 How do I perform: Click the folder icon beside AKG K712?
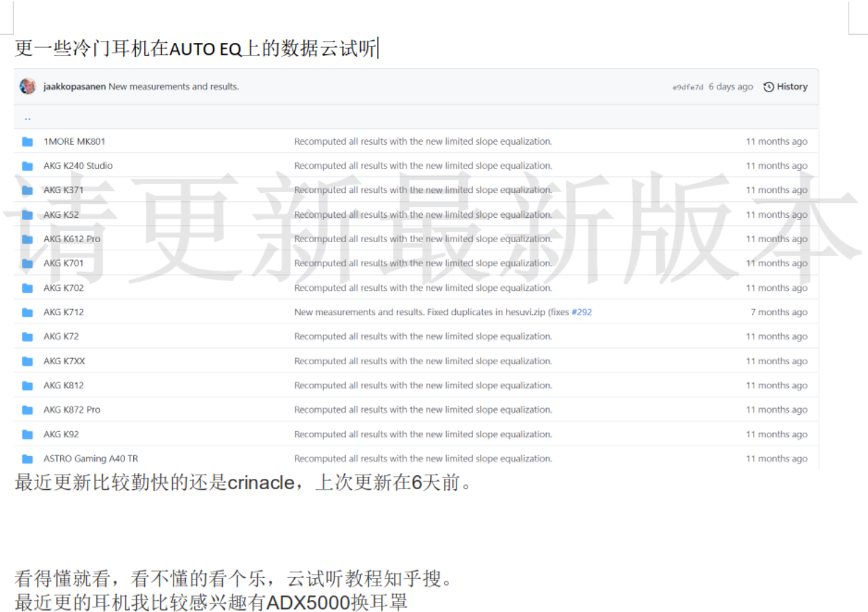27,312
